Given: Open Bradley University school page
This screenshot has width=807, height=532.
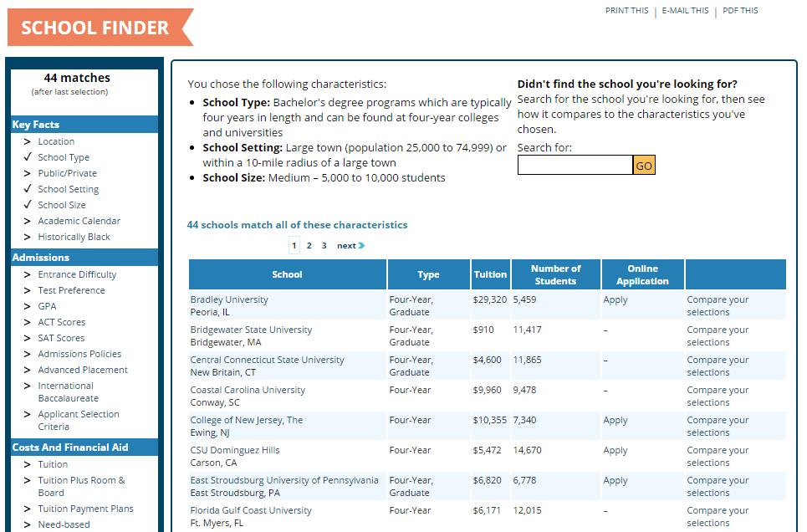Looking at the screenshot, I should [x=229, y=299].
